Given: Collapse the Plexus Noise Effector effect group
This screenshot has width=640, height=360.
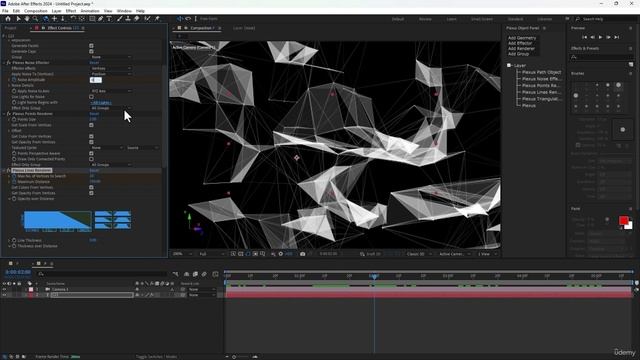Looking at the screenshot, I should pos(4,63).
